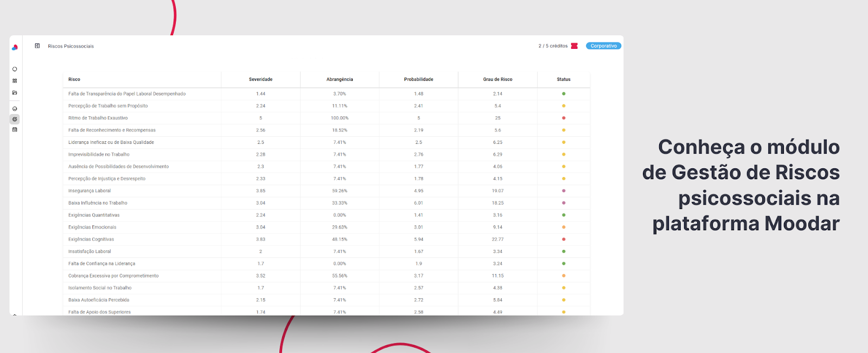This screenshot has height=353, width=868.
Task: Click the Corporativo badge
Action: 604,46
